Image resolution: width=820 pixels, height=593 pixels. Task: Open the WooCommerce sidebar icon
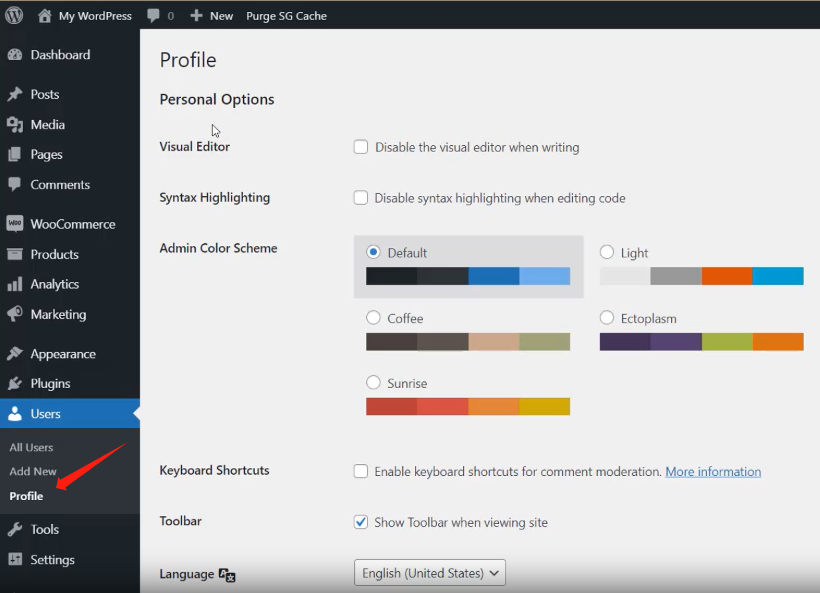click(x=15, y=224)
